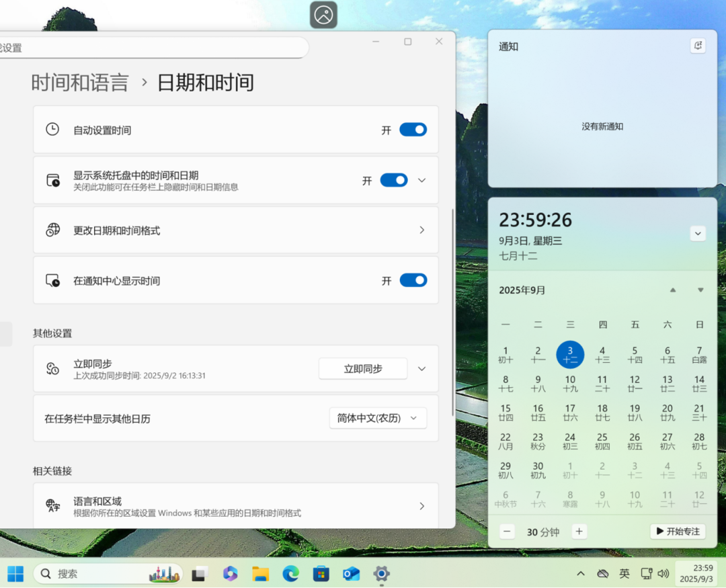Viewport: 726px width, 588px height.
Task: Expand the 立即同步 row chevron
Action: tap(421, 368)
